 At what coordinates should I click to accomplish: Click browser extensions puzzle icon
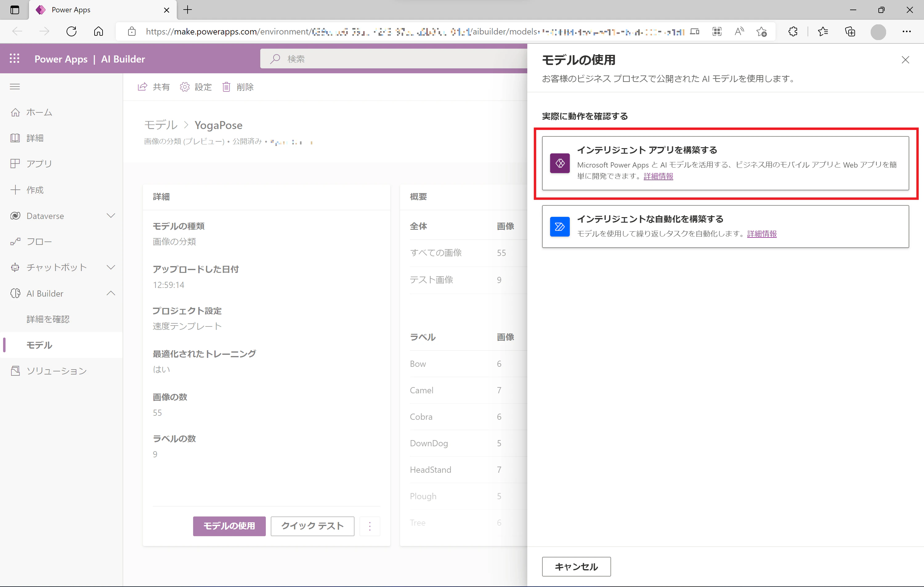(x=793, y=31)
